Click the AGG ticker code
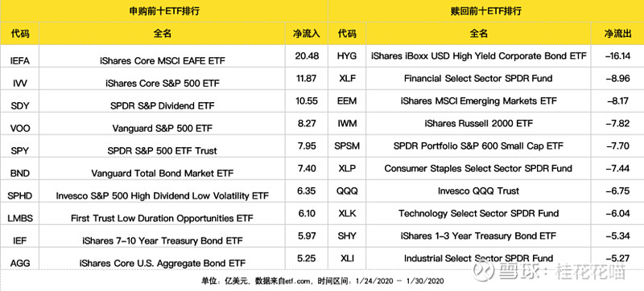644x291 pixels. point(19,264)
